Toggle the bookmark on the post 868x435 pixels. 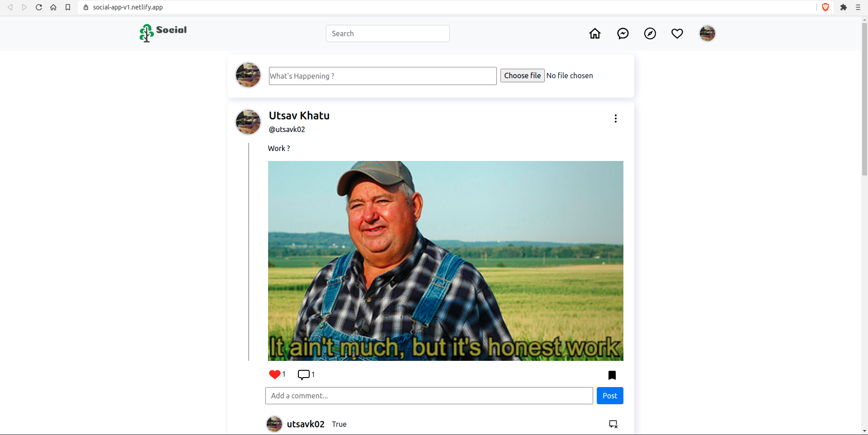coord(612,375)
